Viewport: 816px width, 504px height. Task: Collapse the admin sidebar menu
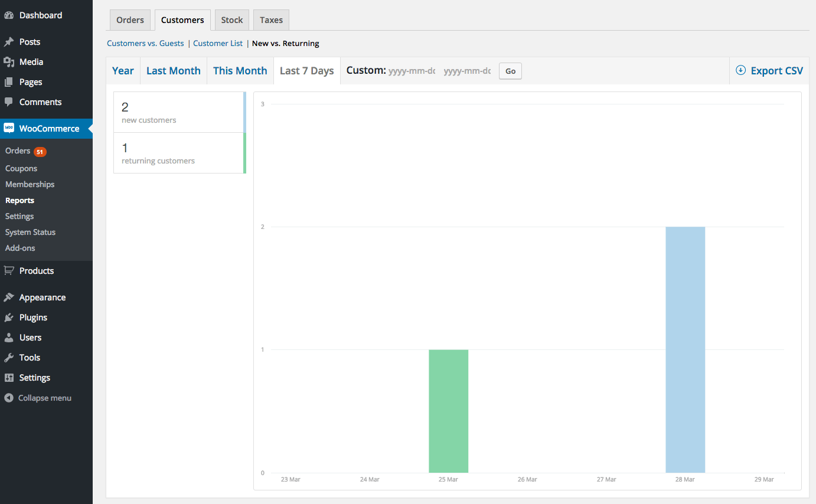pyautogui.click(x=38, y=398)
